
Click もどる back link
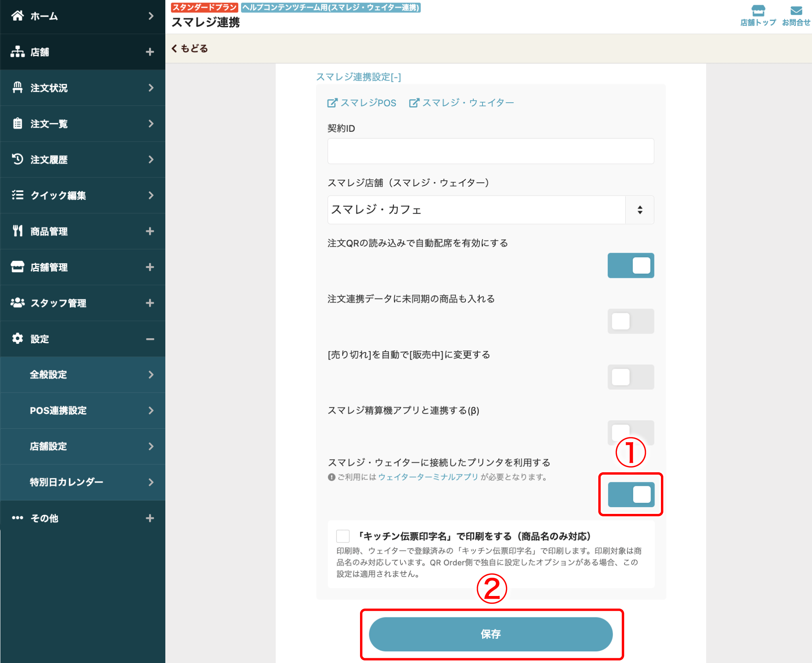click(190, 48)
